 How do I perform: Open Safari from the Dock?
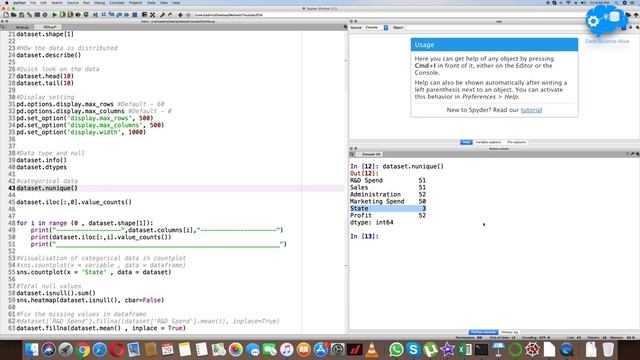coord(100,350)
